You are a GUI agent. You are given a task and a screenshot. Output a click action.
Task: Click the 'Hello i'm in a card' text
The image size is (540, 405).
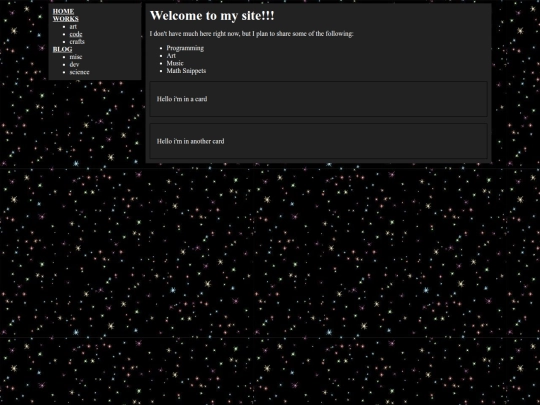[x=182, y=99]
